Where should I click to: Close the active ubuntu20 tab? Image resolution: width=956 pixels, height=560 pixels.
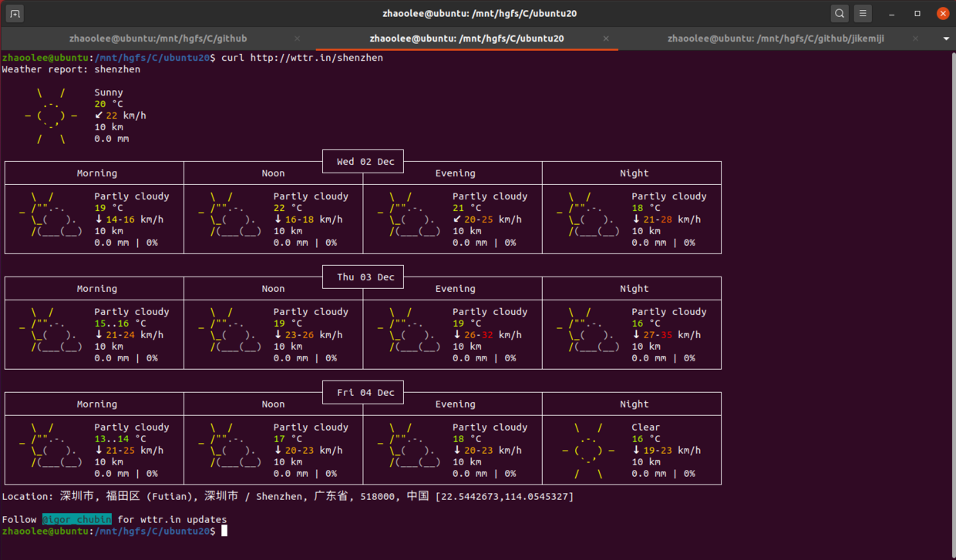[x=606, y=39]
